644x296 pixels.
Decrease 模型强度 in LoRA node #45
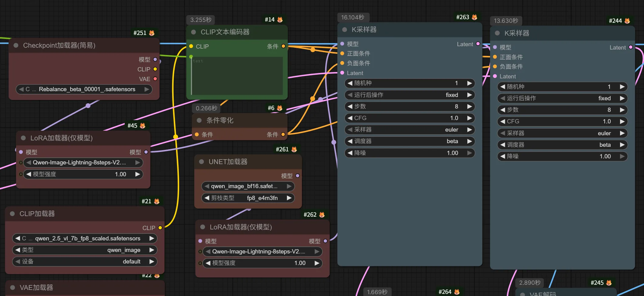29,174
